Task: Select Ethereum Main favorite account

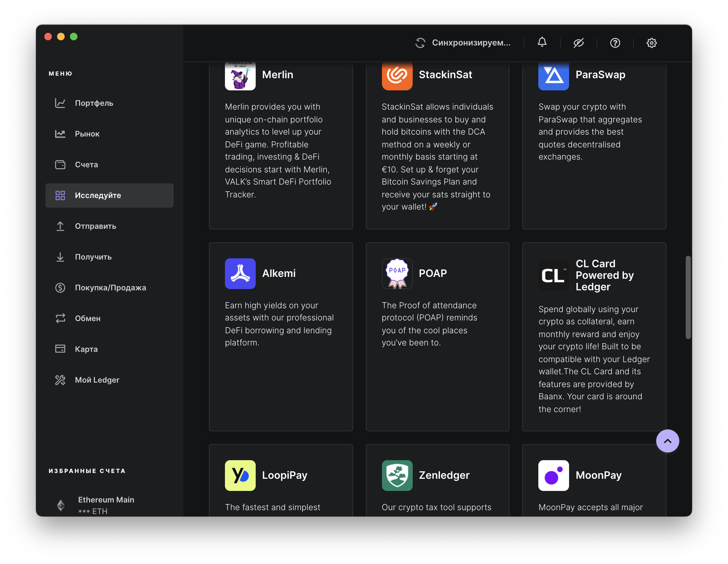Action: click(106, 505)
